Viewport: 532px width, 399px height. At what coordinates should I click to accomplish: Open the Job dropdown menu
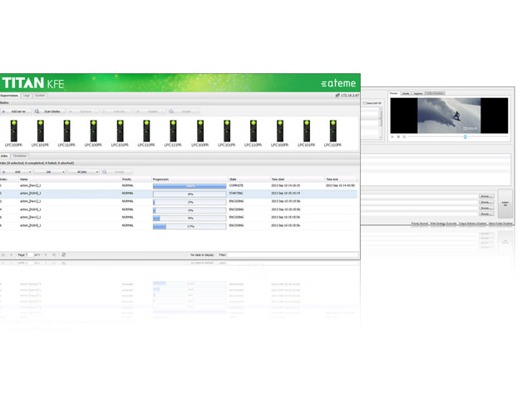point(50,172)
